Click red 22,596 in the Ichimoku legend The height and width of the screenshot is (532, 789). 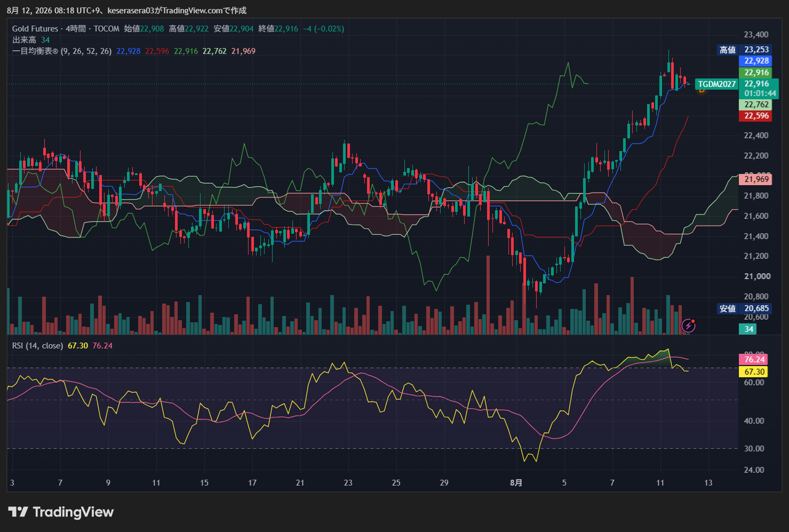click(x=157, y=51)
